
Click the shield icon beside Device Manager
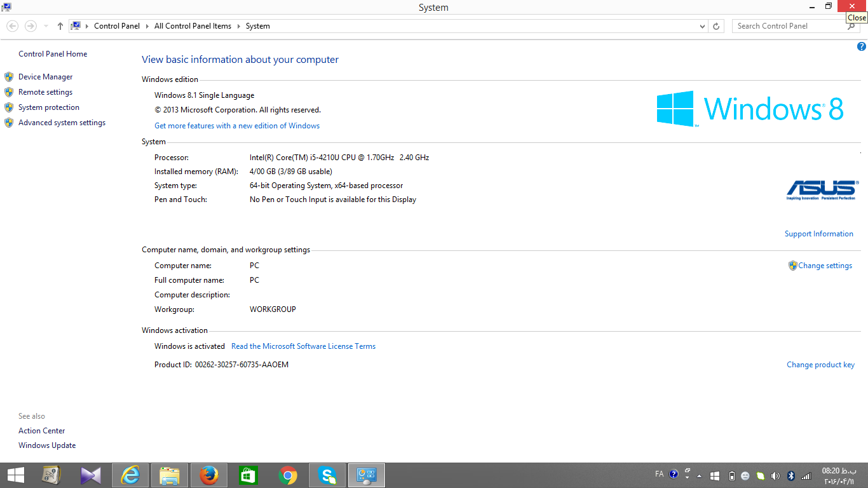pyautogui.click(x=9, y=77)
